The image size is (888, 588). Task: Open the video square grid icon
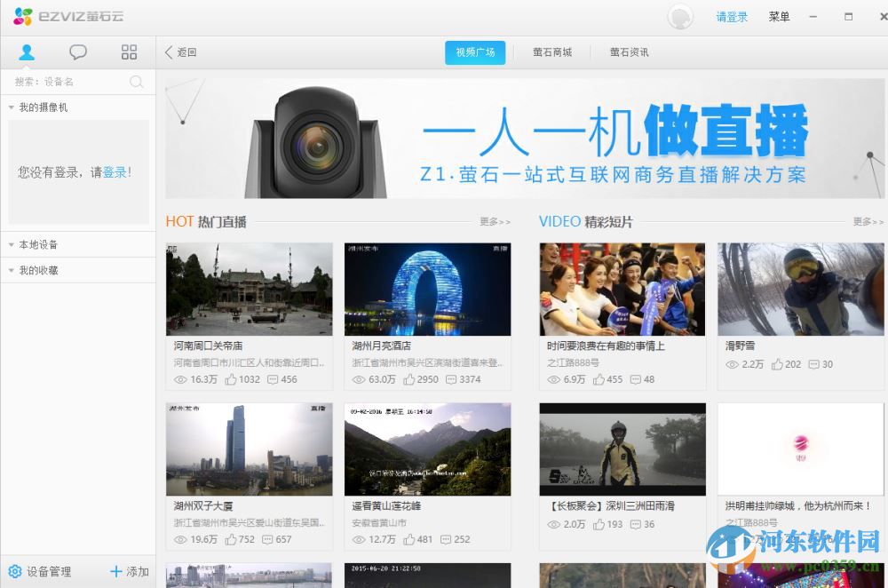click(x=129, y=52)
